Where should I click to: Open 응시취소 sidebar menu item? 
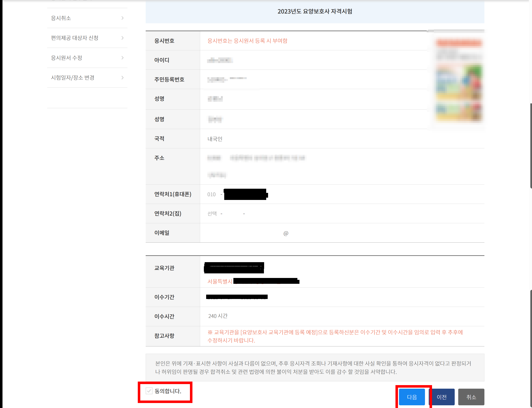61,18
